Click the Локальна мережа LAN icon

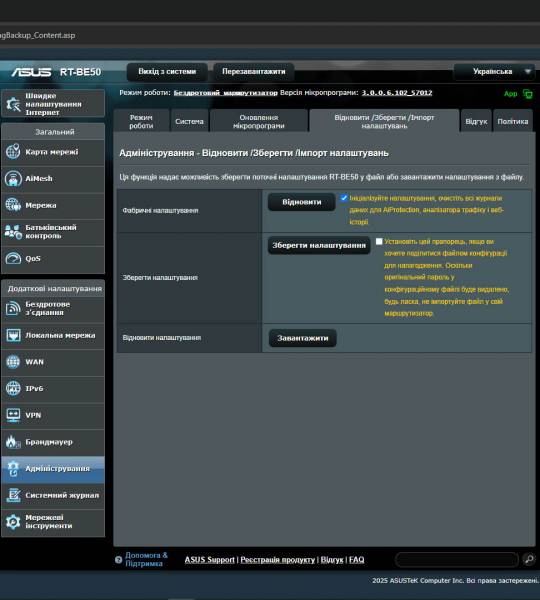tap(13, 335)
